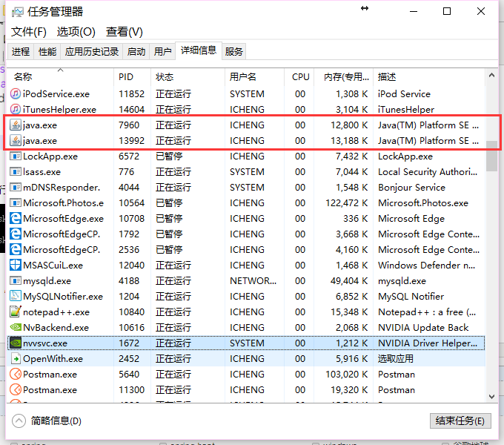The width and height of the screenshot is (504, 445).
Task: Click the 结束任务(E) button
Action: (x=460, y=421)
